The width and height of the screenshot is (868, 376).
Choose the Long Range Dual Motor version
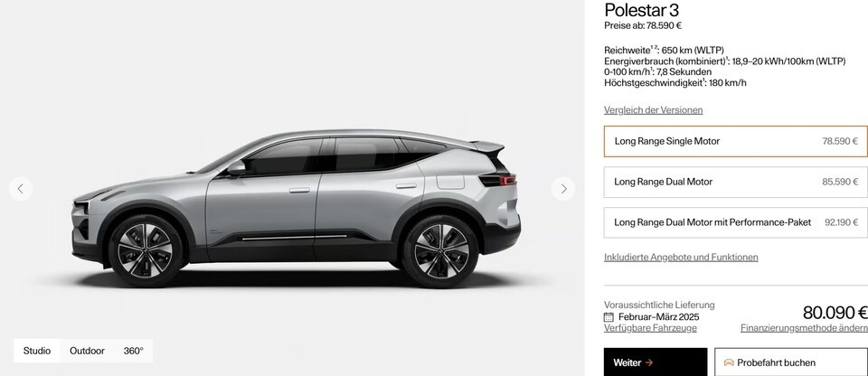click(x=736, y=182)
